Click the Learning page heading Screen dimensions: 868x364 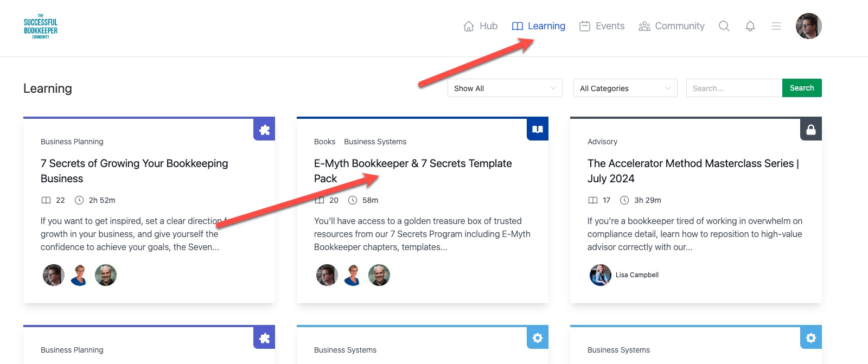pyautogui.click(x=48, y=88)
